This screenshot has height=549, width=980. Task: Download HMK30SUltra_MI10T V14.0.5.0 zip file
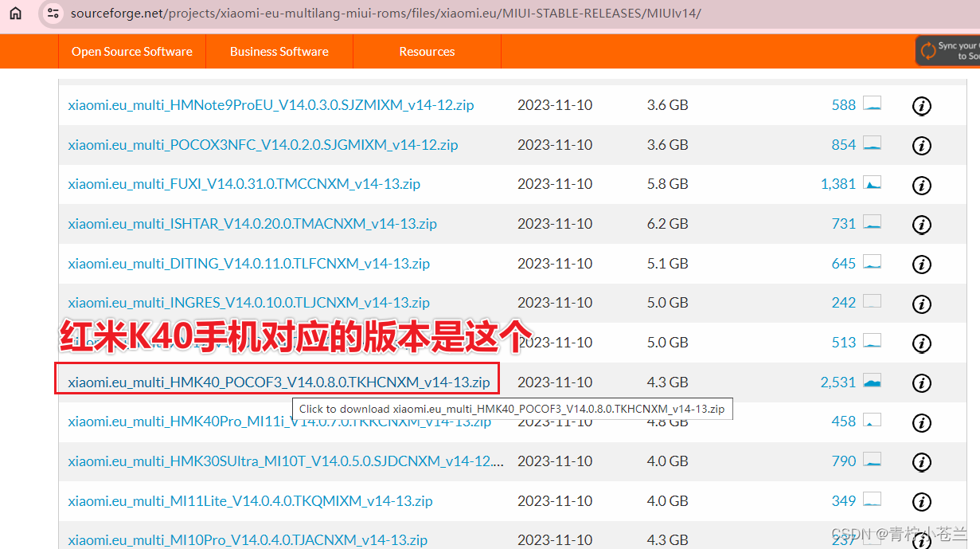(286, 461)
